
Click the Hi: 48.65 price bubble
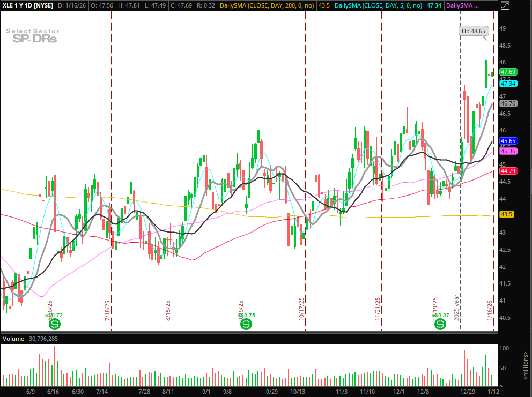point(473,31)
